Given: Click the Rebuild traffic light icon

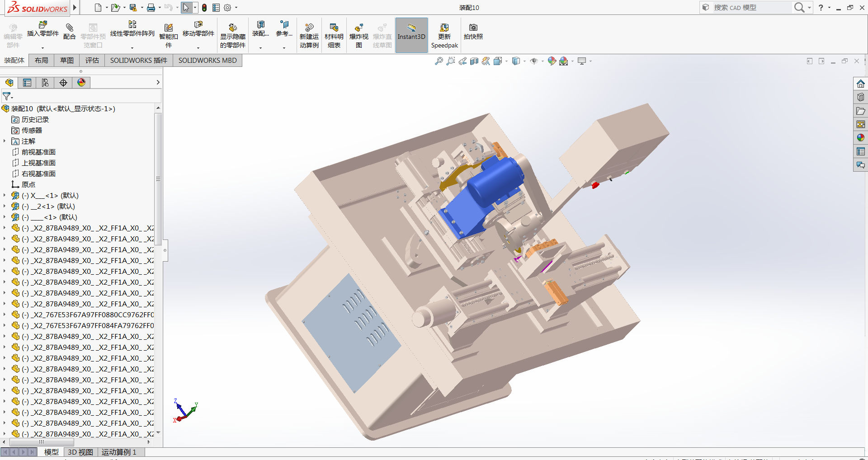Looking at the screenshot, I should 204,8.
